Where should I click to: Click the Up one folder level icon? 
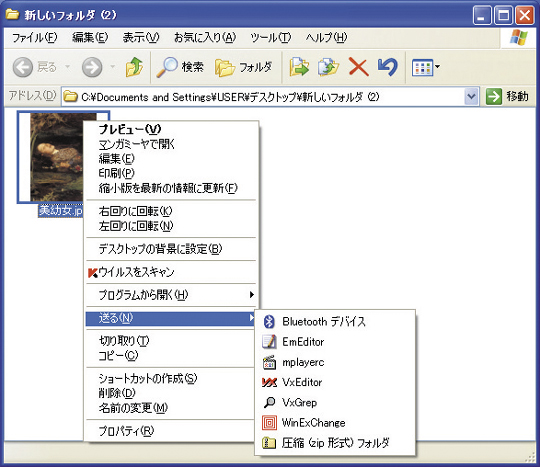pos(134,67)
